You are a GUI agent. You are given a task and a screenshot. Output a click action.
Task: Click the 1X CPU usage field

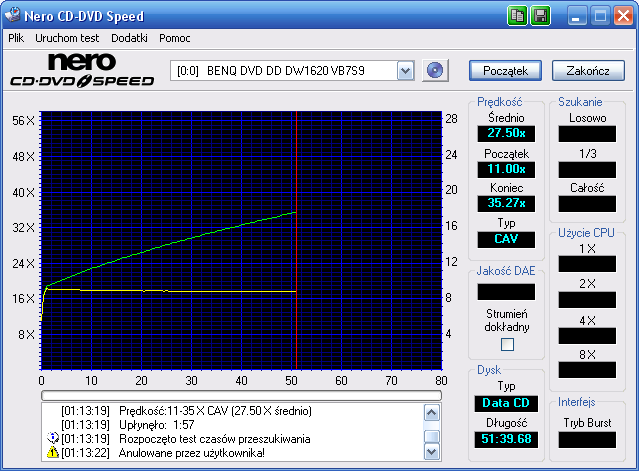(587, 264)
